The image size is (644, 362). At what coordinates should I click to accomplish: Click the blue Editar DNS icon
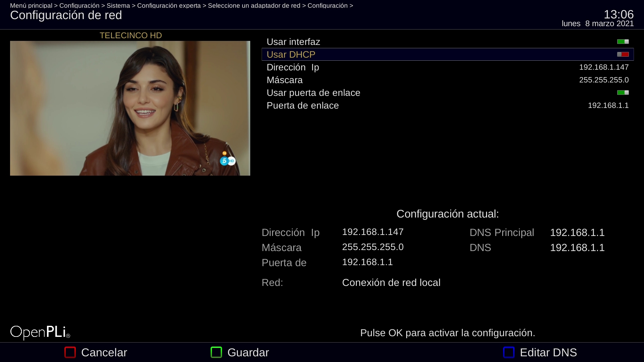509,352
